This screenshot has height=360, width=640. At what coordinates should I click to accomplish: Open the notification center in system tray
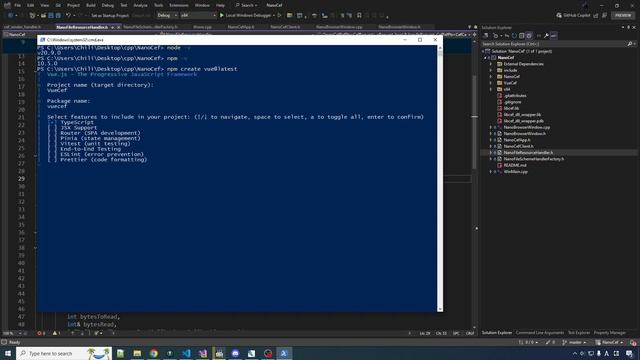630,353
